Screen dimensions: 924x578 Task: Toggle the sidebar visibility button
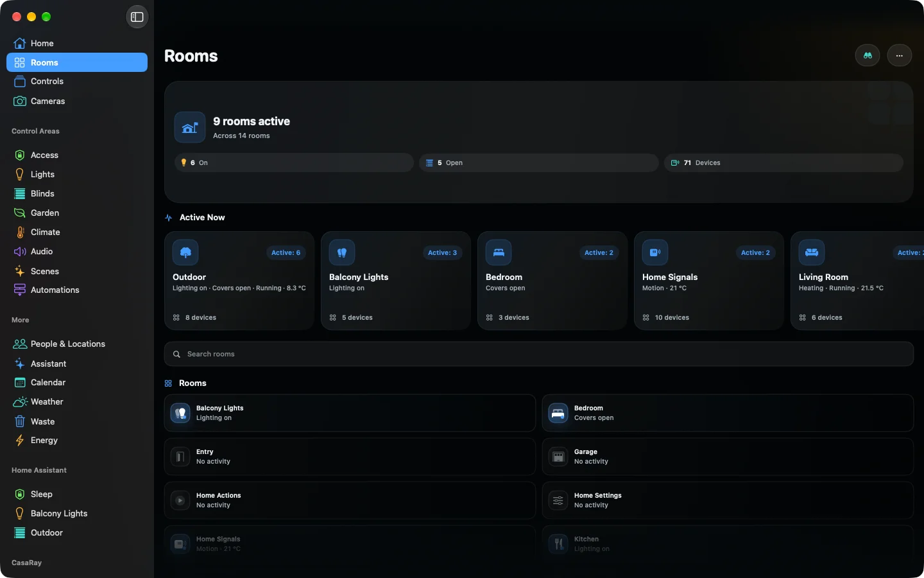137,17
